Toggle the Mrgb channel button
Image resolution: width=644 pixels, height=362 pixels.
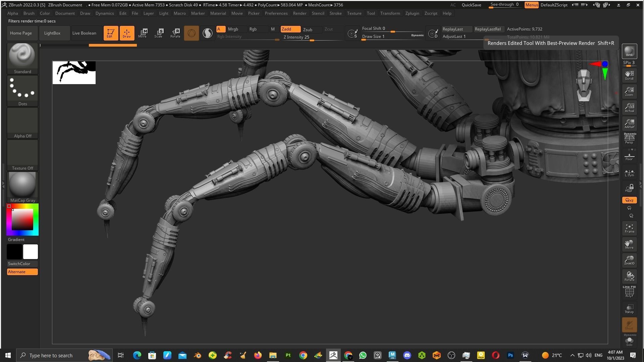[236, 29]
